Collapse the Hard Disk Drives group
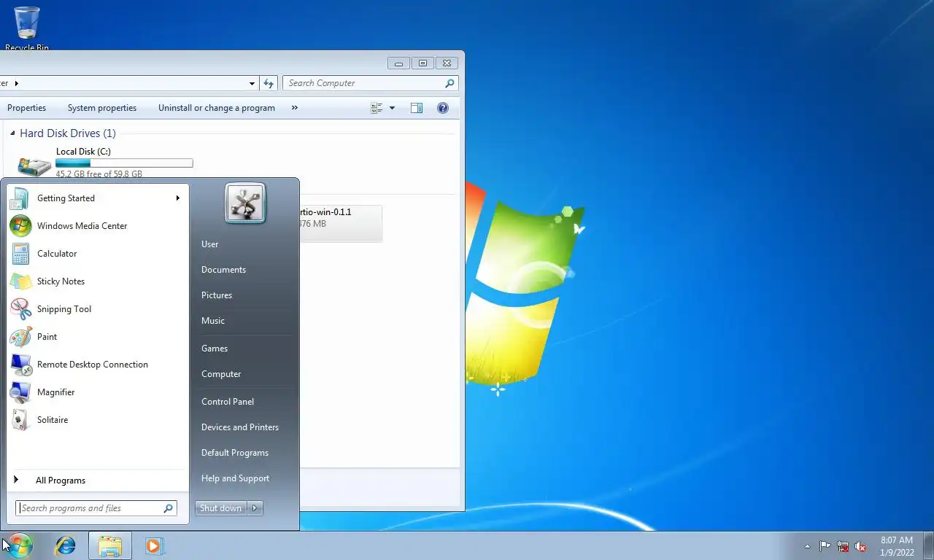 pyautogui.click(x=12, y=133)
